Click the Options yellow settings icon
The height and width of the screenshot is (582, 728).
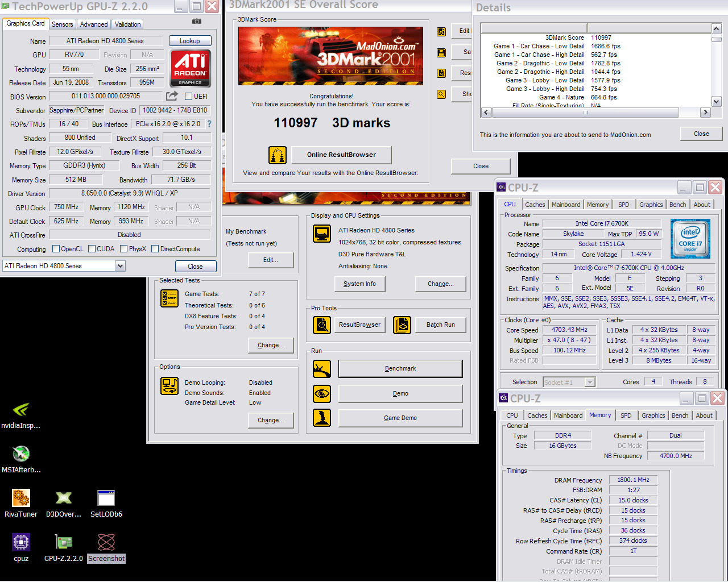coord(169,386)
